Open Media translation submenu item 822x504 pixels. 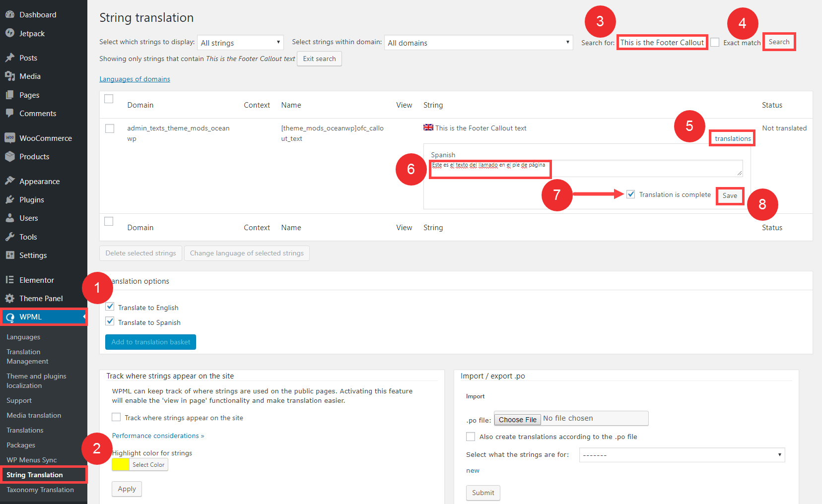coord(34,415)
